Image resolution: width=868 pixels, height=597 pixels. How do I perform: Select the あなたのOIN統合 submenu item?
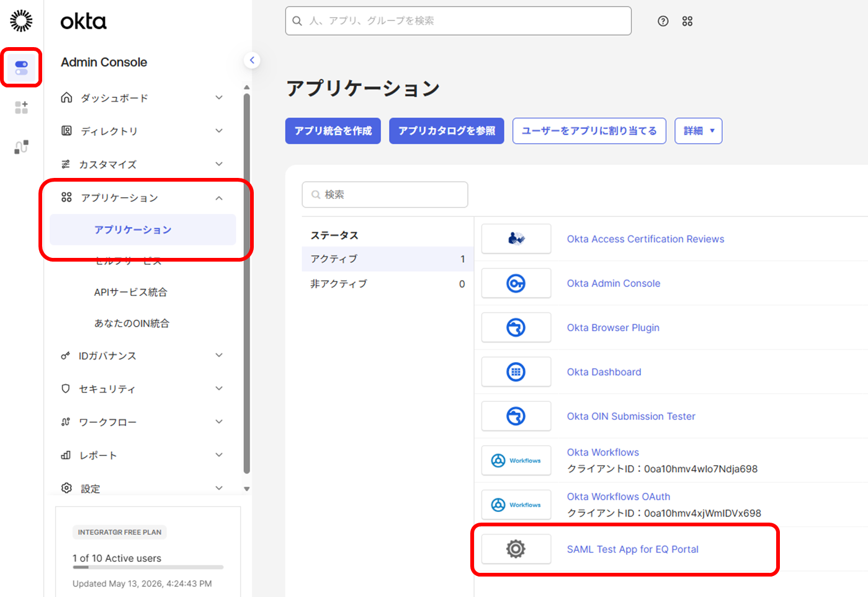pos(132,323)
